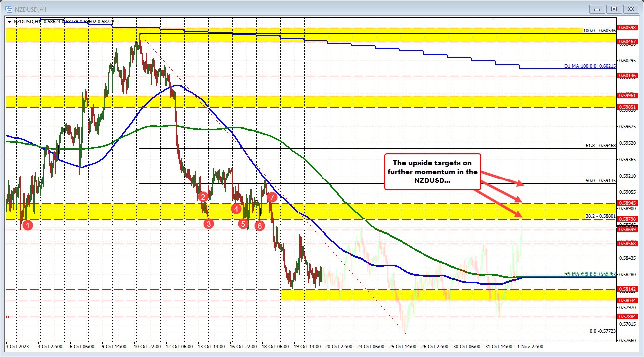Click the minimize window button
This screenshot has width=644, height=357.
pos(596,9)
